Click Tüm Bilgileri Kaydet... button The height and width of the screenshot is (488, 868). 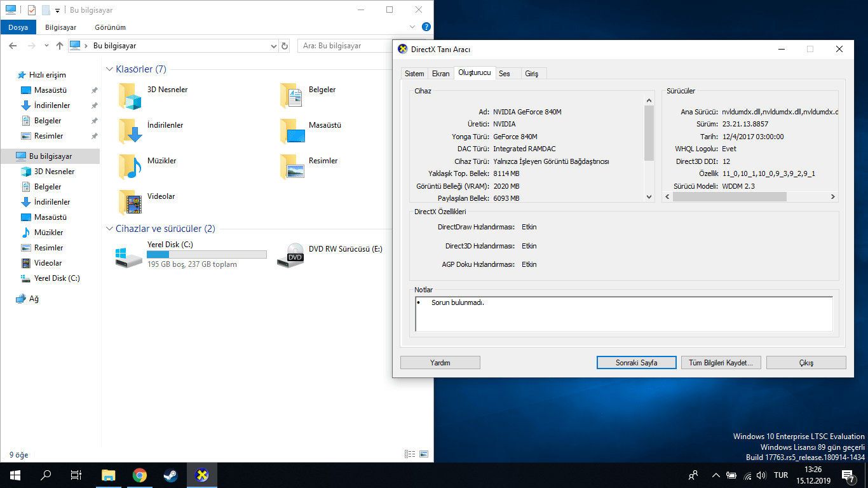click(x=721, y=362)
